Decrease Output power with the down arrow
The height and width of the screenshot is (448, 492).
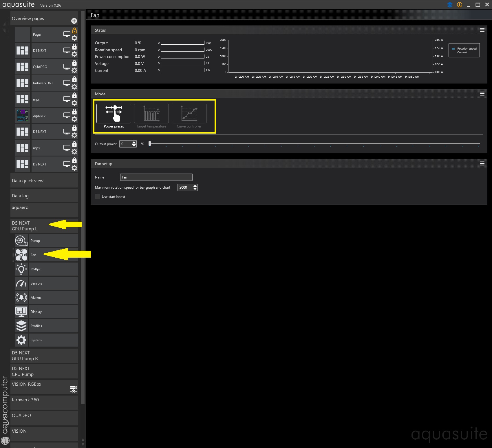click(x=134, y=145)
